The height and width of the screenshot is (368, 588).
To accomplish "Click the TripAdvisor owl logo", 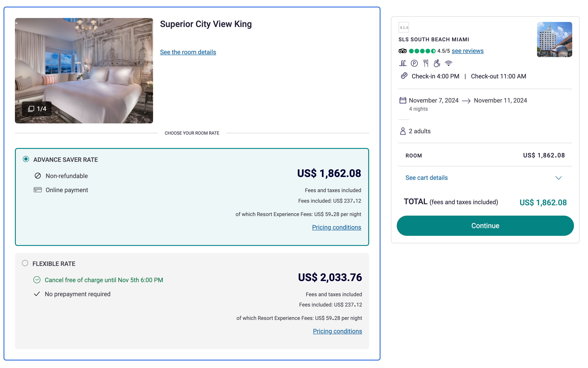I will pyautogui.click(x=402, y=51).
